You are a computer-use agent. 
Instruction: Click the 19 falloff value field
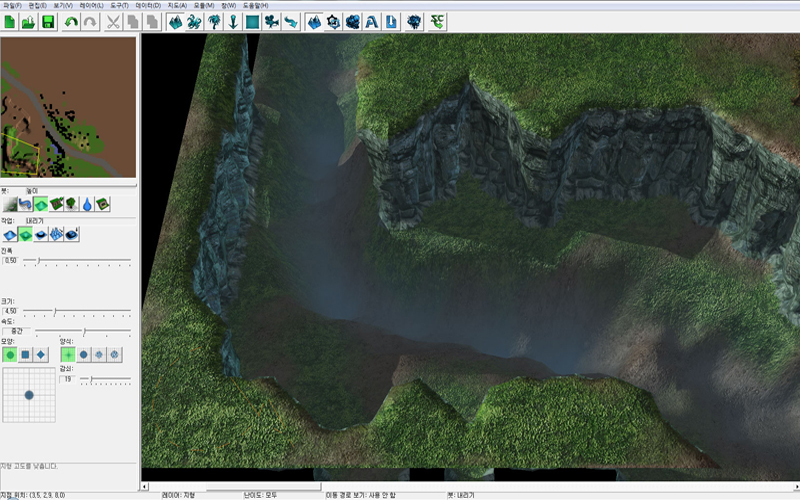(67, 379)
